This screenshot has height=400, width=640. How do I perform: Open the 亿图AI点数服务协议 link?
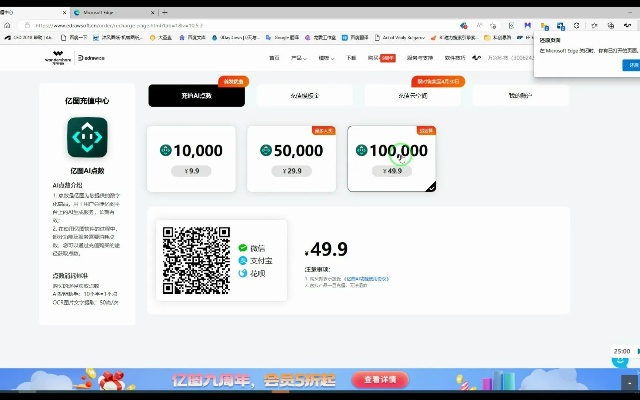pos(366,279)
